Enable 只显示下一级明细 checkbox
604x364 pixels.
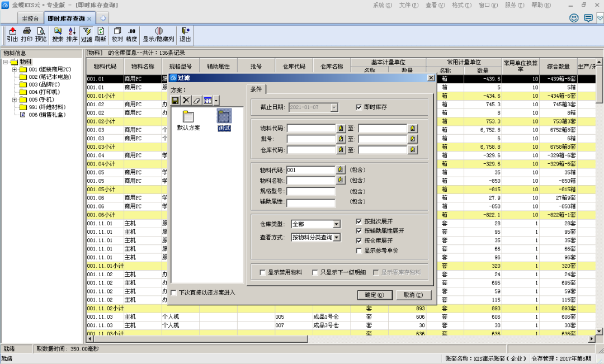315,273
